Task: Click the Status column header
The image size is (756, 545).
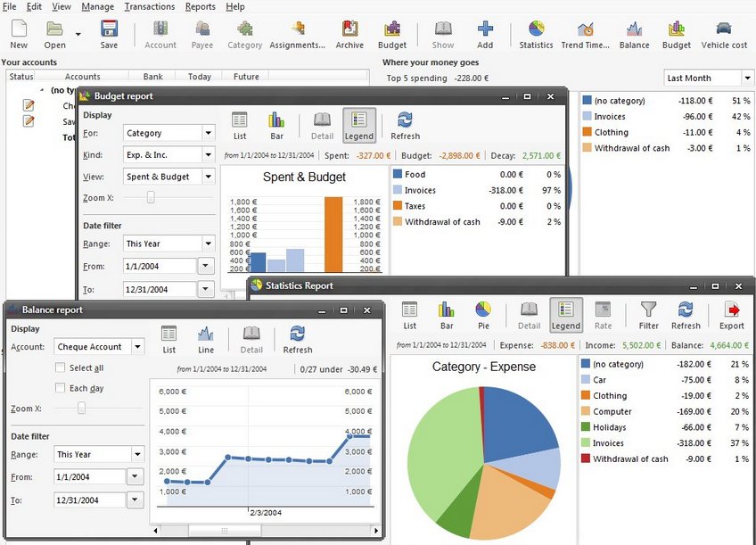Action: click(21, 76)
